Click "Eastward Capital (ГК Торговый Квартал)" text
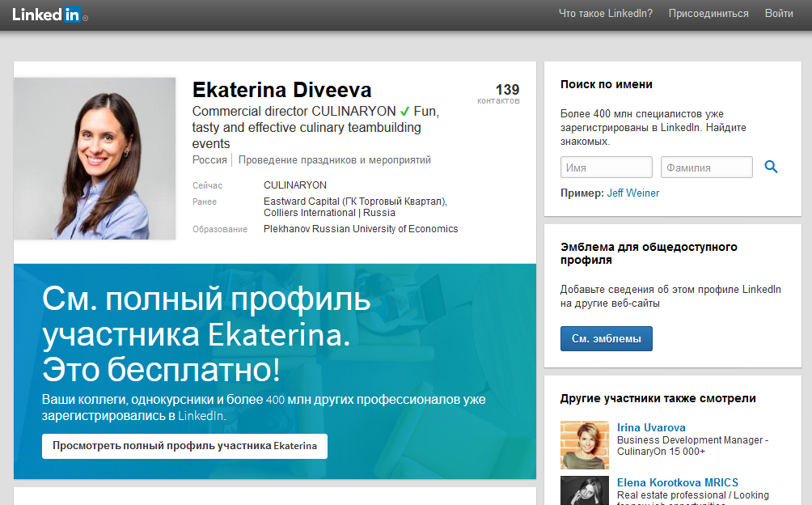Screen dimensions: 812x505 click(355, 202)
